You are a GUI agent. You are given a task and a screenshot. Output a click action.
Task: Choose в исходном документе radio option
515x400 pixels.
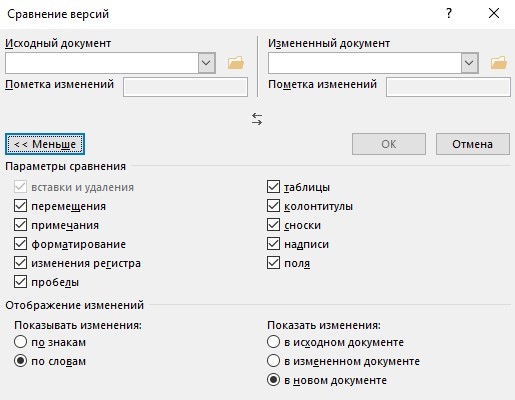273,342
